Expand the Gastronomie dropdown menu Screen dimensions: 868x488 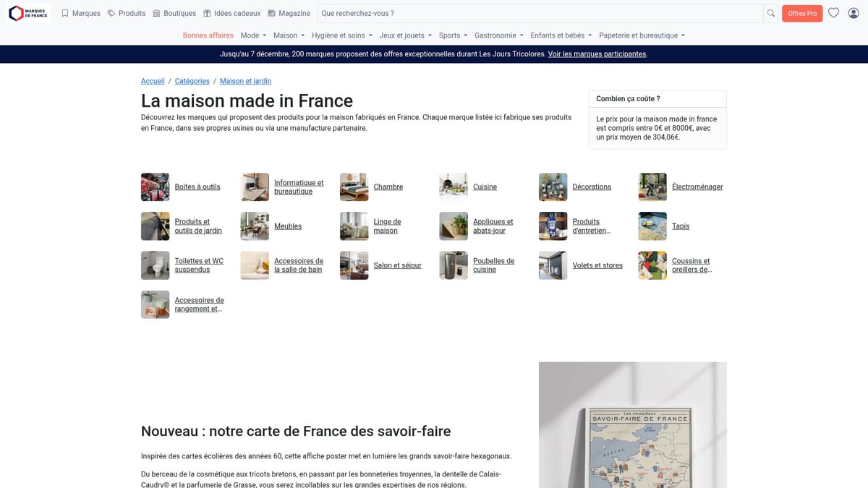(498, 35)
